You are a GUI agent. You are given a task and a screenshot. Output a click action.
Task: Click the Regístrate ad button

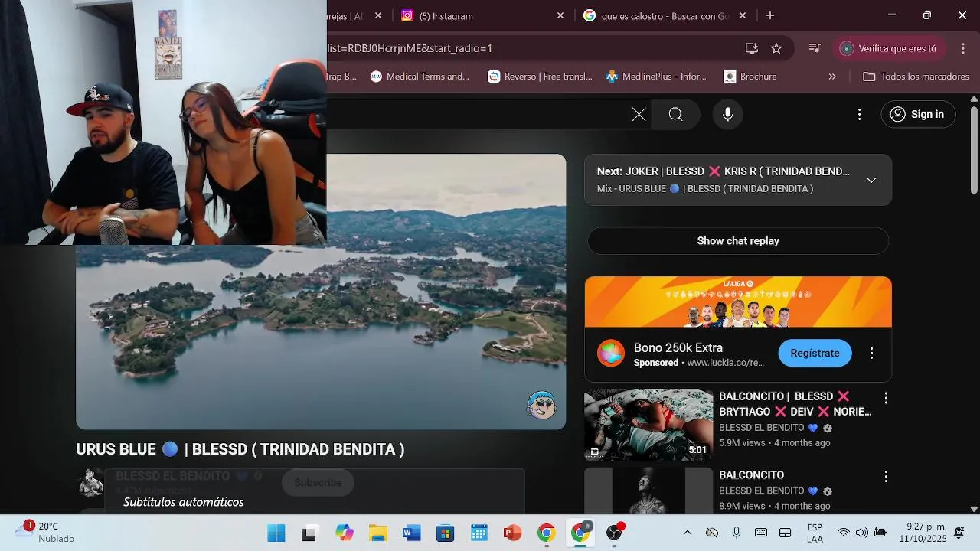tap(815, 353)
